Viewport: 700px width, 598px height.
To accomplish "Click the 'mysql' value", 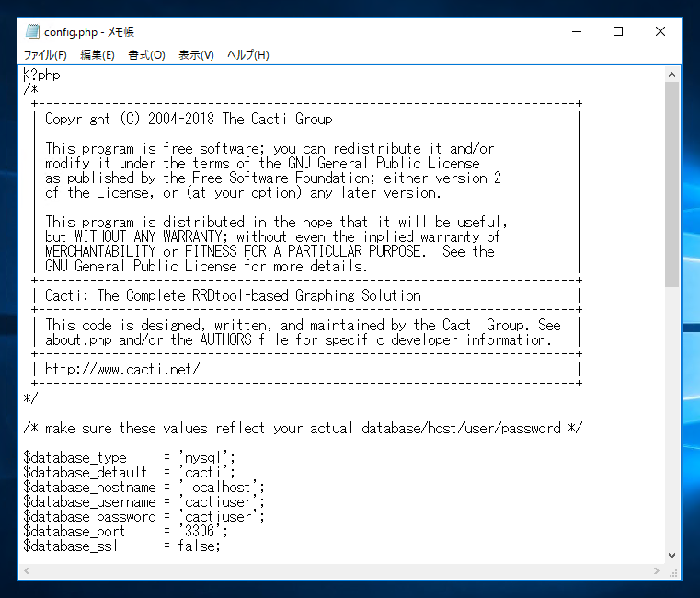I will tap(203, 458).
